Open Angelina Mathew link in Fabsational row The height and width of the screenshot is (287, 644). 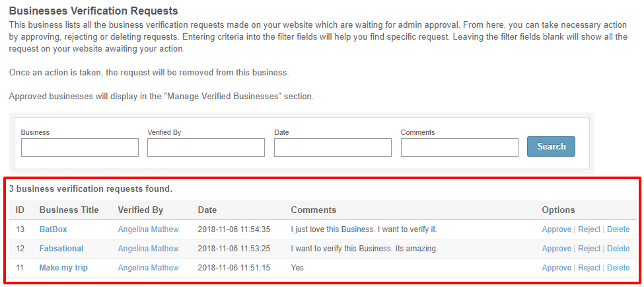tap(148, 249)
